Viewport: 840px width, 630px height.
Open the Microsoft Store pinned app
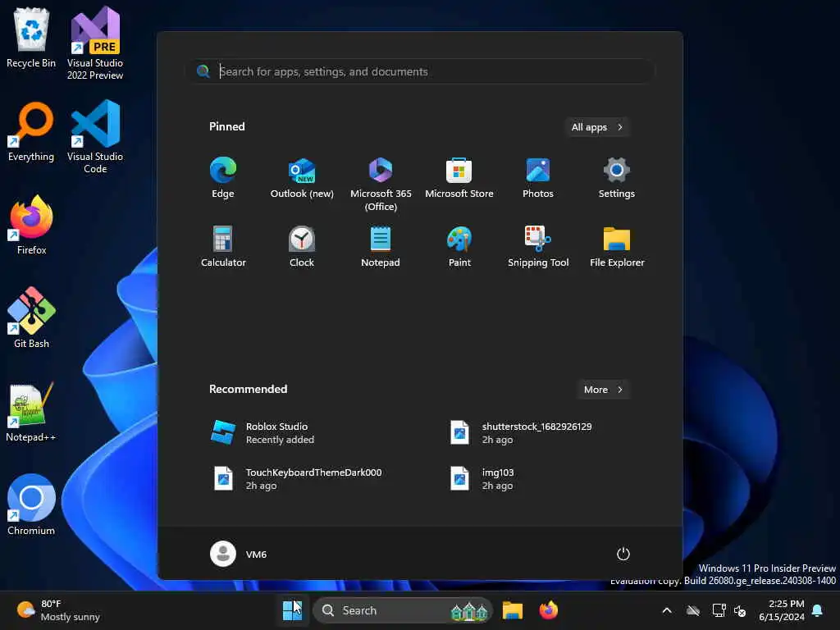tap(459, 178)
